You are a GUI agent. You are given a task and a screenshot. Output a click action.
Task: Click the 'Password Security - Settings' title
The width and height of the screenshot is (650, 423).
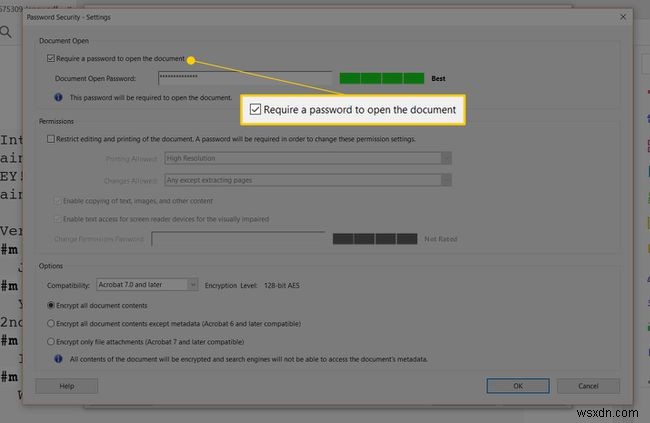69,17
